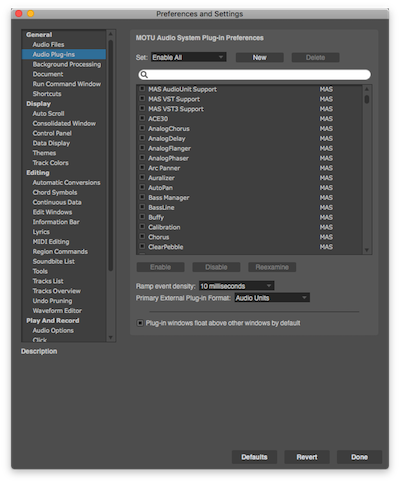Open Continuous Data preferences
The height and width of the screenshot is (483, 400).
(x=57, y=202)
